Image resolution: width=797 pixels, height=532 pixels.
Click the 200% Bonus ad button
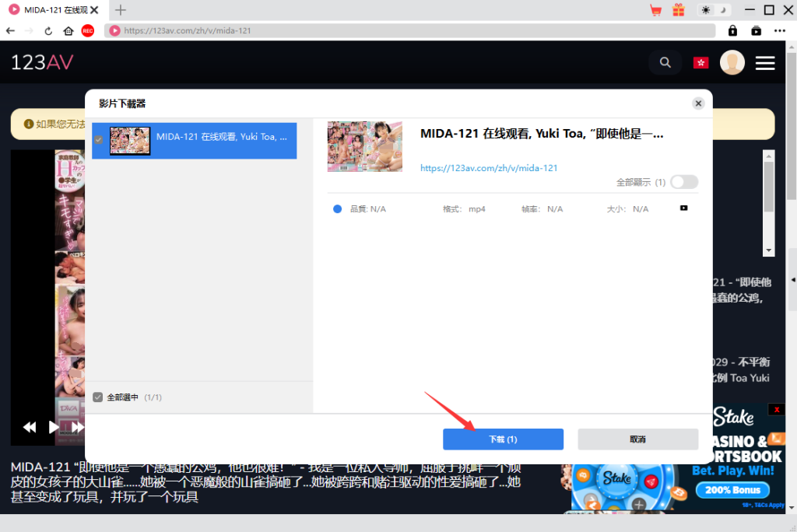tap(732, 490)
